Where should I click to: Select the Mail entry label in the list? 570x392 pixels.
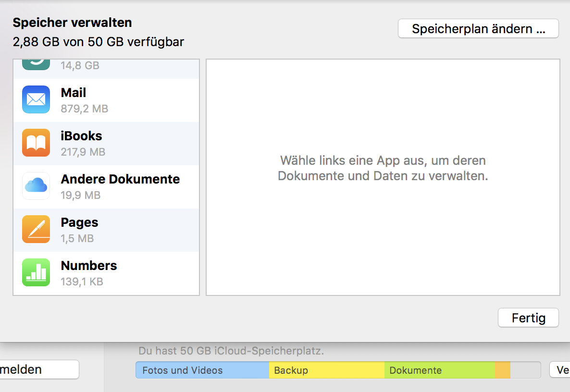coord(74,92)
